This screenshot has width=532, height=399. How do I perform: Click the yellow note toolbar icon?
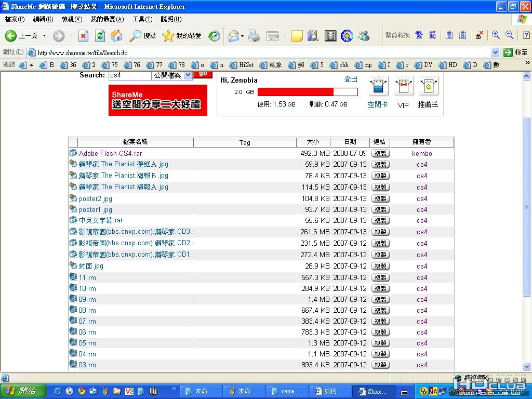click(x=297, y=36)
